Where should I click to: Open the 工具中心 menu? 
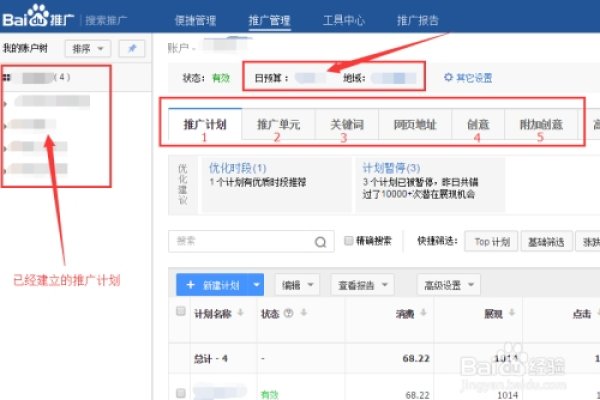(343, 20)
